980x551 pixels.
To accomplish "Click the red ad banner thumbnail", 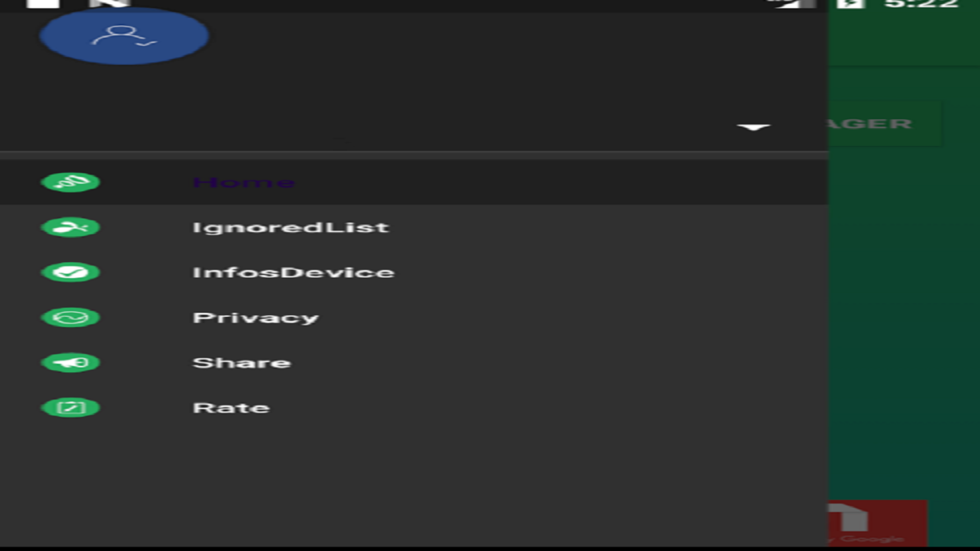I will (x=877, y=523).
